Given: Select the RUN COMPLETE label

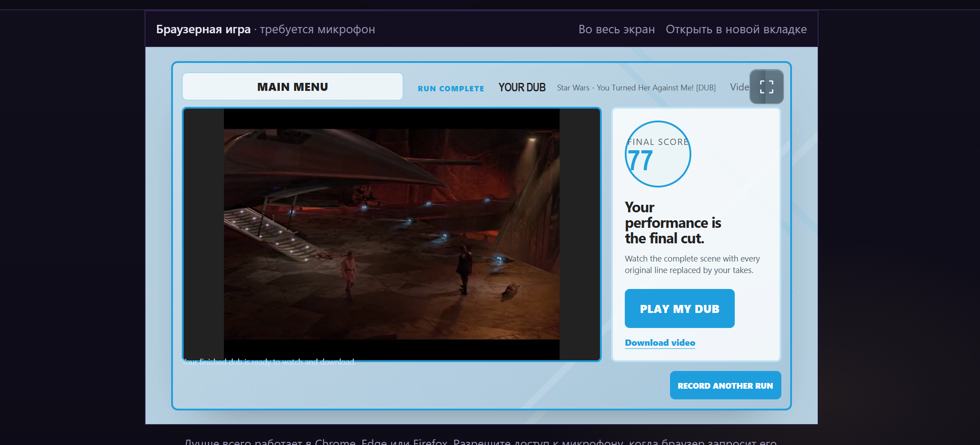Looking at the screenshot, I should click(x=451, y=89).
